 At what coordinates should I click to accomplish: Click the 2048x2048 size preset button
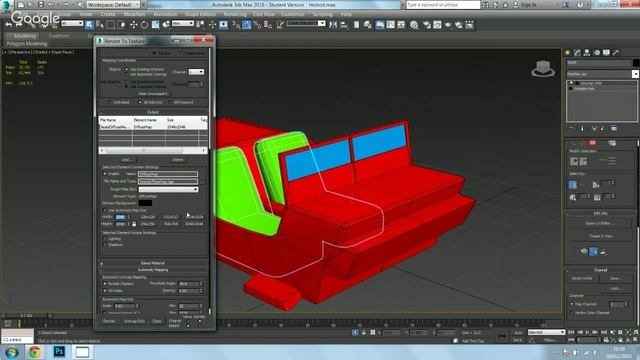pyautogui.click(x=194, y=224)
